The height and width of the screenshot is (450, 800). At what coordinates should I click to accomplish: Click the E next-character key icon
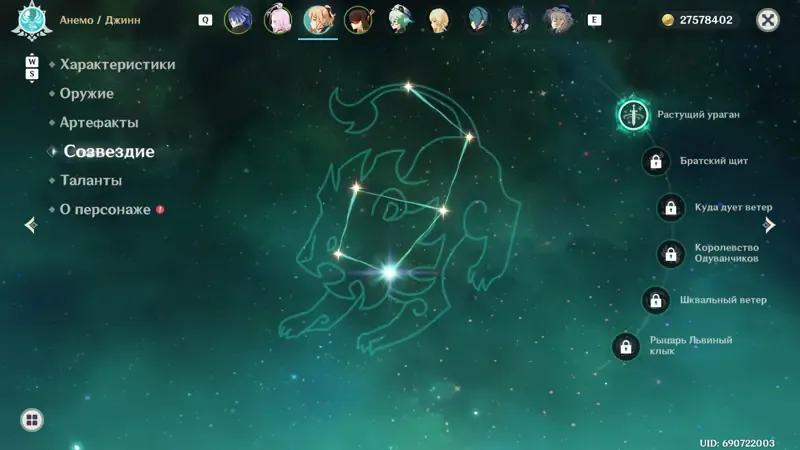[x=594, y=20]
